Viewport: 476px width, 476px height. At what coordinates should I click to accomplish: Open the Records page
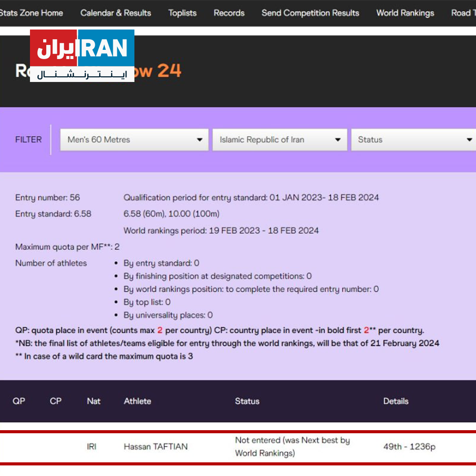(229, 13)
